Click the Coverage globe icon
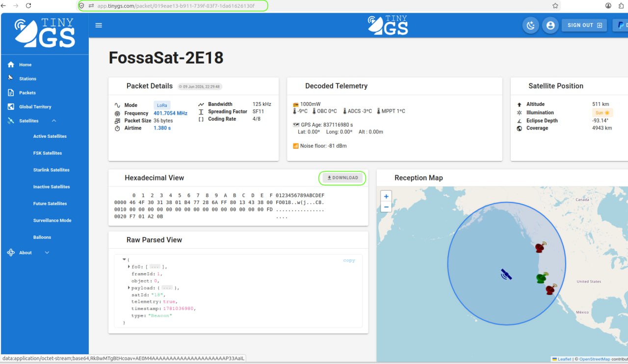The image size is (628, 364). [520, 128]
